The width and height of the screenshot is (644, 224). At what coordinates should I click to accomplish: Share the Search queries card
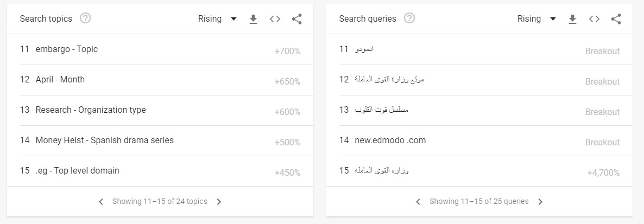(x=616, y=19)
